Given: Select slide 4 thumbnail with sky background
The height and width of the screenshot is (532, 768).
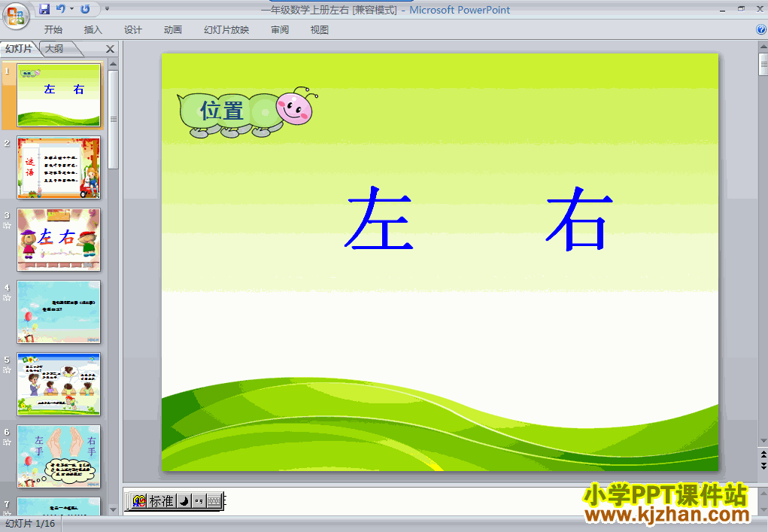Looking at the screenshot, I should [59, 312].
